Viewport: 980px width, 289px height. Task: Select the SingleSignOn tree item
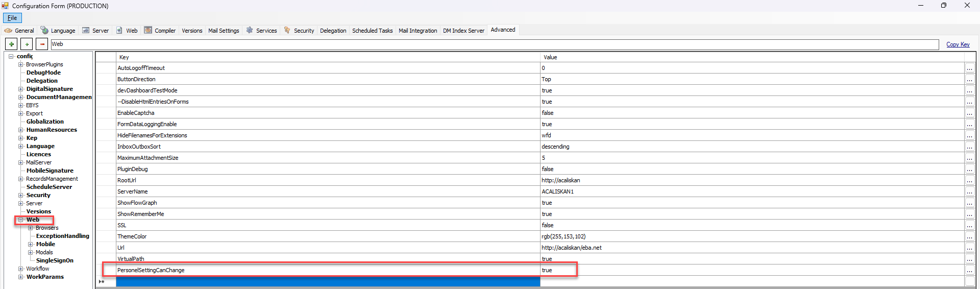tap(55, 260)
